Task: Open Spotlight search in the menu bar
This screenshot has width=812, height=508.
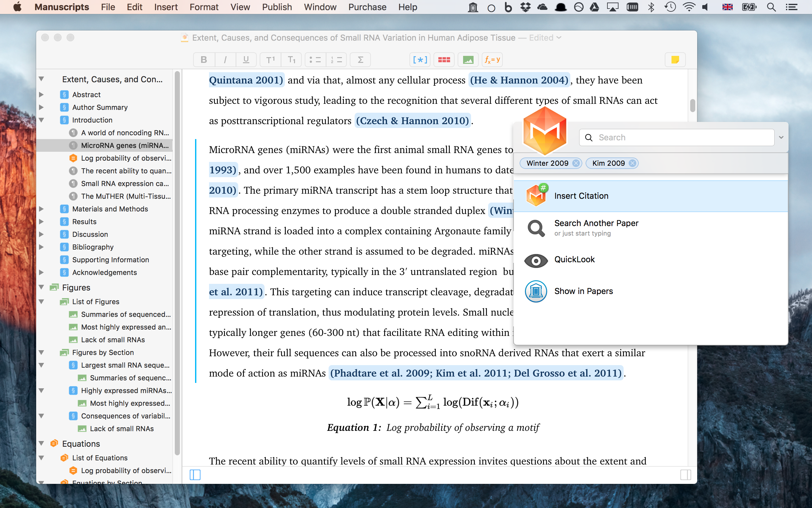Action: click(x=771, y=7)
